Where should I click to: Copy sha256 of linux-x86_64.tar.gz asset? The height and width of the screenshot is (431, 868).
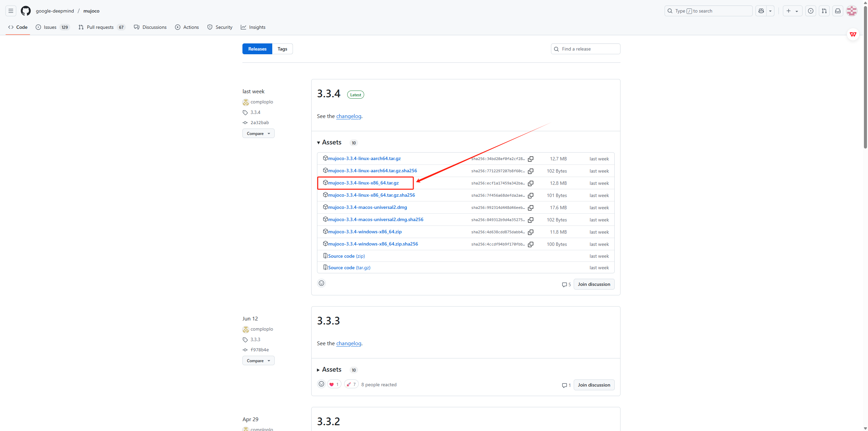click(x=531, y=183)
